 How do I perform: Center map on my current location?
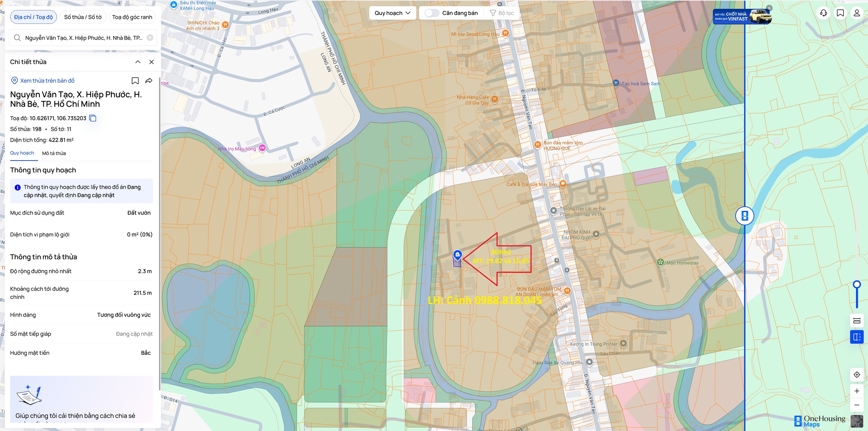(x=857, y=374)
